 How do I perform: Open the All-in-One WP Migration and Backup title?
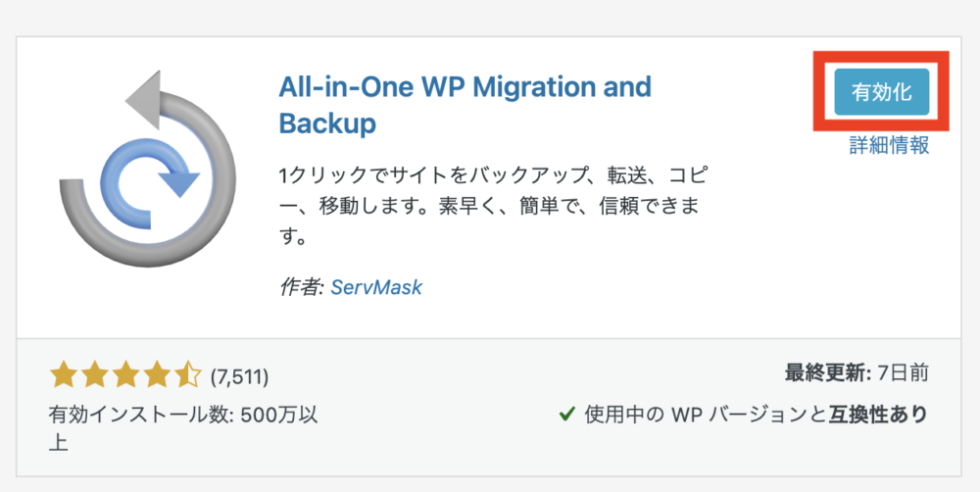[465, 105]
